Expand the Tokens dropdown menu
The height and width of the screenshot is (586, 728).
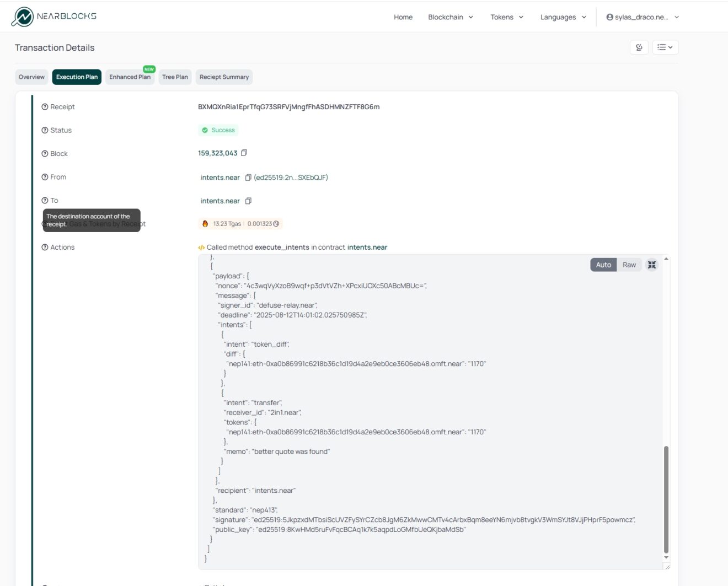[x=507, y=17]
